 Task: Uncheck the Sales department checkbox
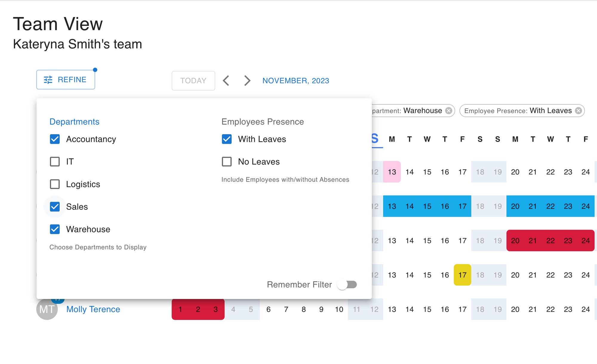coord(55,207)
